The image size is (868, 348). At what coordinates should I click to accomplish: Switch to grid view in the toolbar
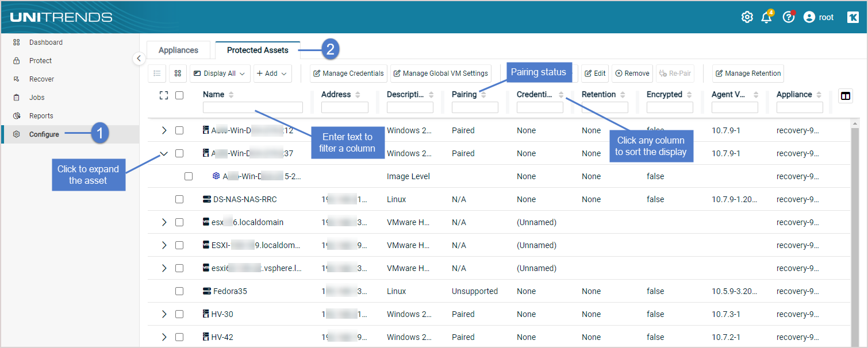178,74
